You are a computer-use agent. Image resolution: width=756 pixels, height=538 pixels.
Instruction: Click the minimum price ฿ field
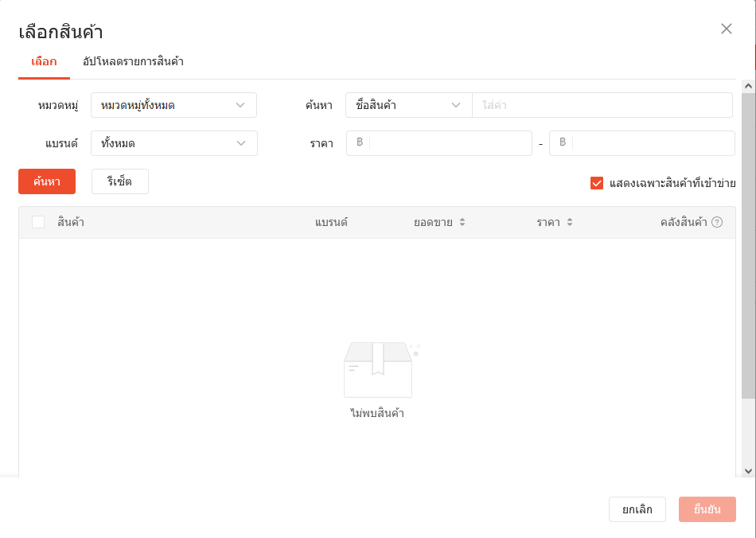tap(438, 143)
